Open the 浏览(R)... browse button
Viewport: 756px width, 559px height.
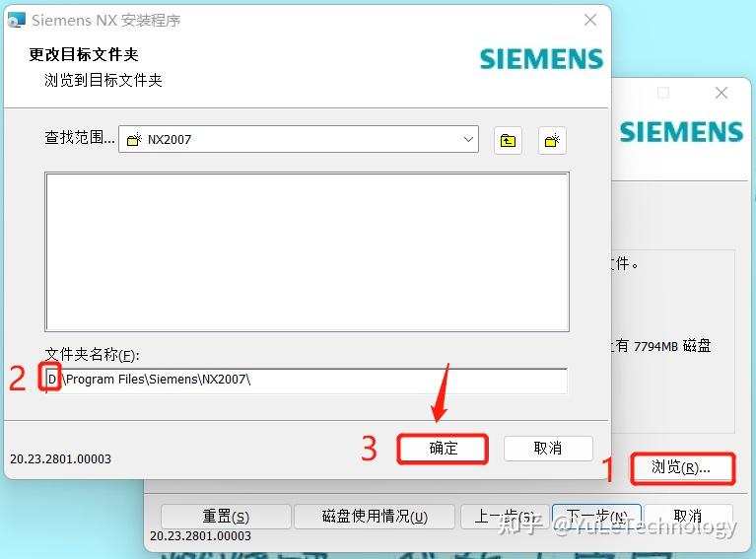click(682, 468)
